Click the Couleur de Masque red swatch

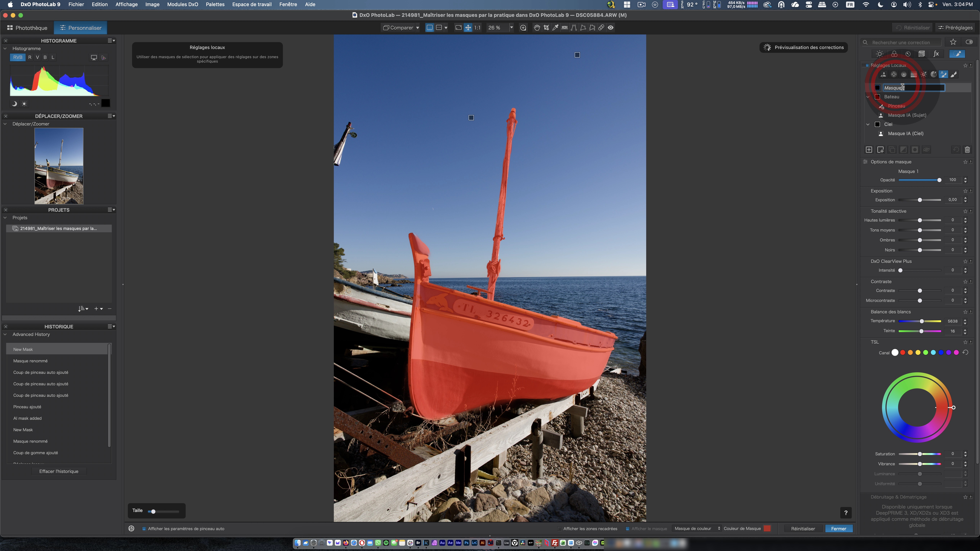coord(767,529)
